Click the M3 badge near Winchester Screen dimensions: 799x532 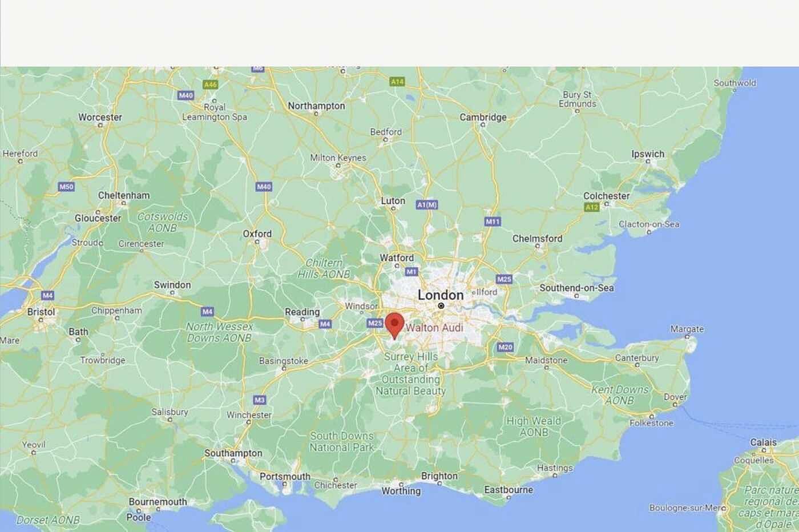pyautogui.click(x=260, y=400)
